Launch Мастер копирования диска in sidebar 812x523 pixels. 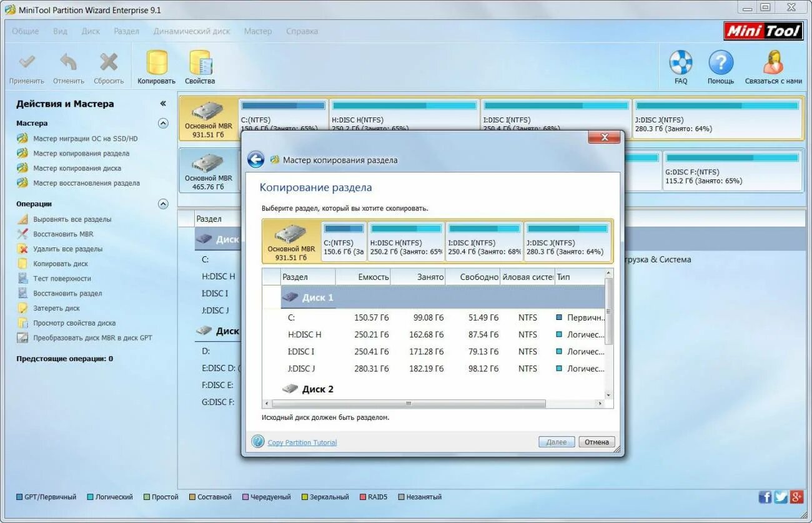[x=77, y=168]
